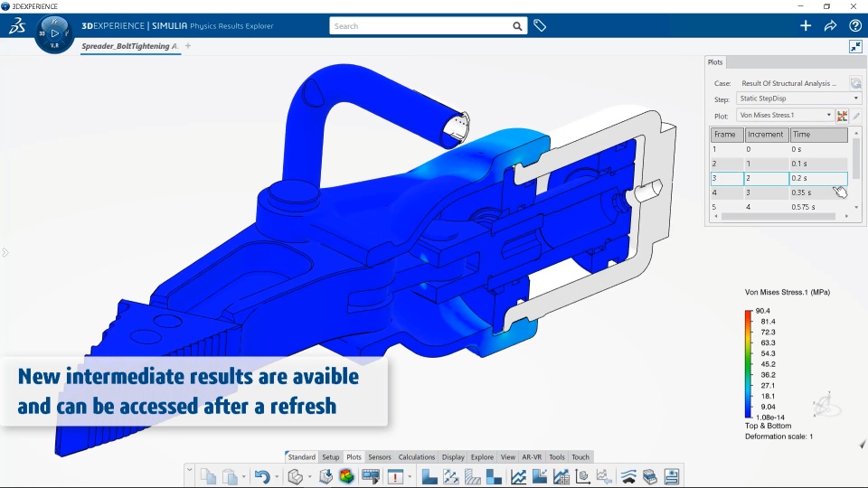The width and height of the screenshot is (868, 488).
Task: Expand the warning window icon dropdown arrow
Action: pos(410,477)
